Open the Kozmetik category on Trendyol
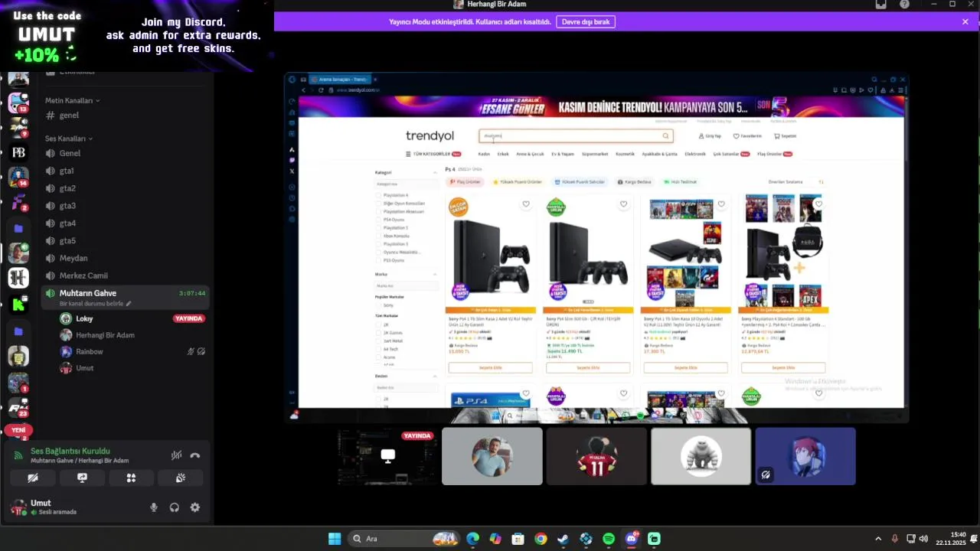 click(625, 154)
